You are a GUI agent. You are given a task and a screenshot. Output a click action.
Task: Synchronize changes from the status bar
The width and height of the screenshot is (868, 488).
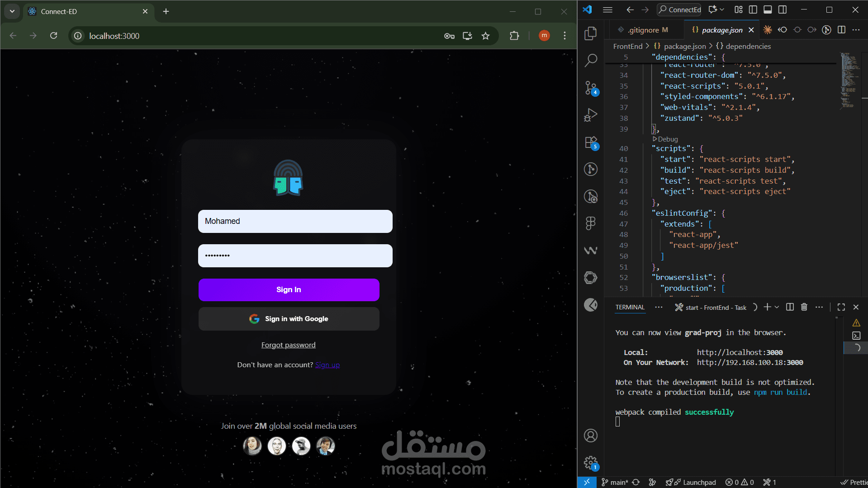coord(636,482)
